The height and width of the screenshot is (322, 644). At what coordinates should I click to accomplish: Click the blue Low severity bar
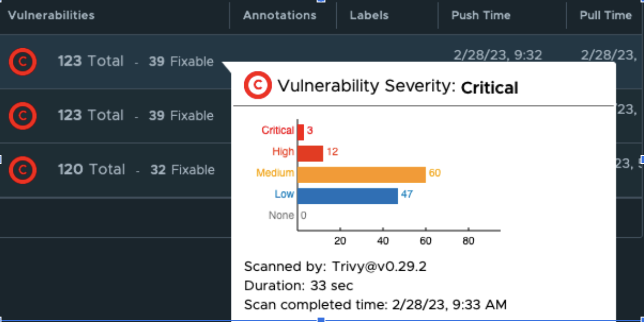coord(348,195)
